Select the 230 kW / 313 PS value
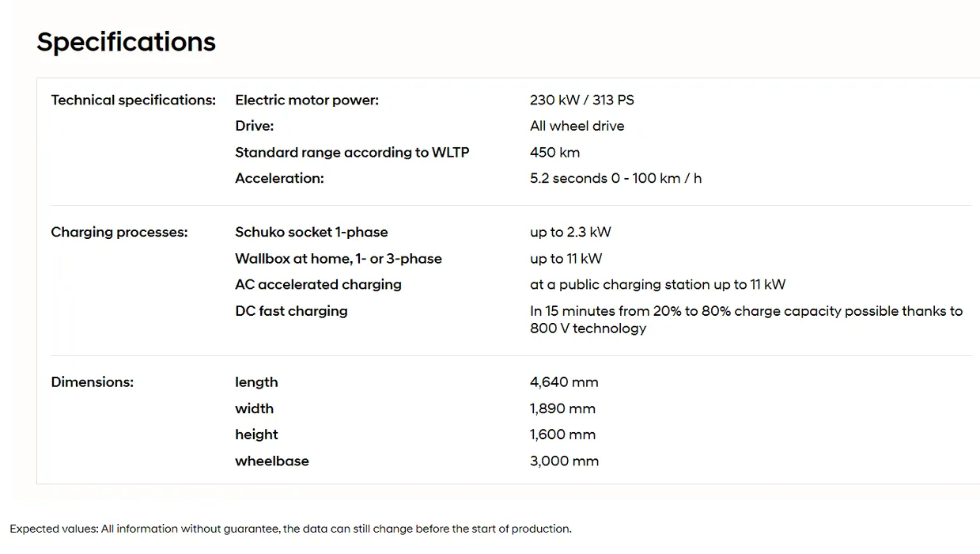Viewport: 980px width, 554px height. [582, 100]
